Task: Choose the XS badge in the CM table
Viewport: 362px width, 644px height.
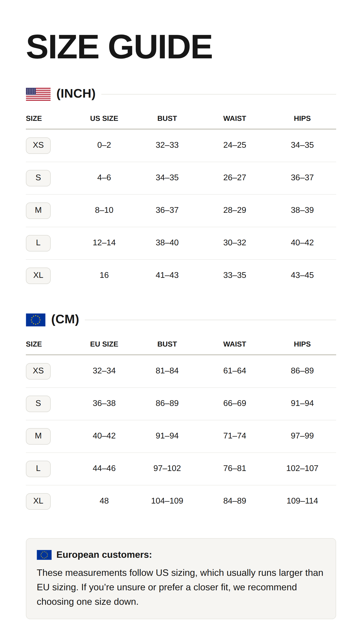Action: (x=38, y=371)
